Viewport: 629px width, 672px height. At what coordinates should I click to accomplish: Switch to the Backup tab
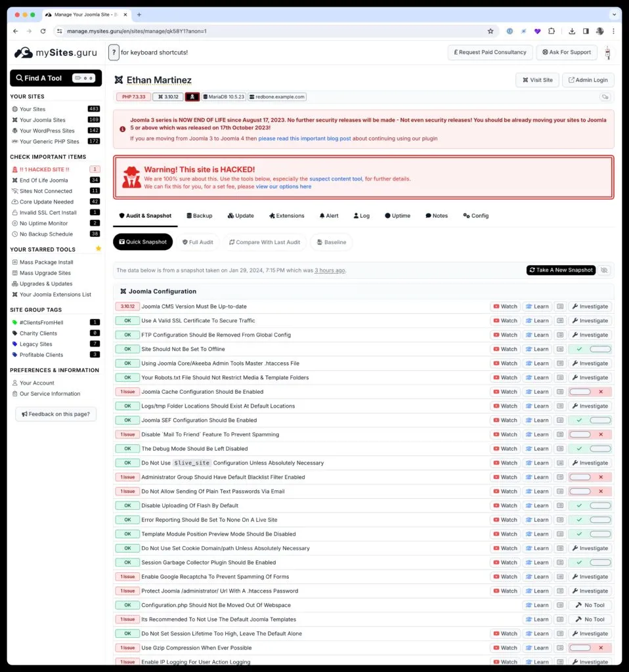(199, 215)
